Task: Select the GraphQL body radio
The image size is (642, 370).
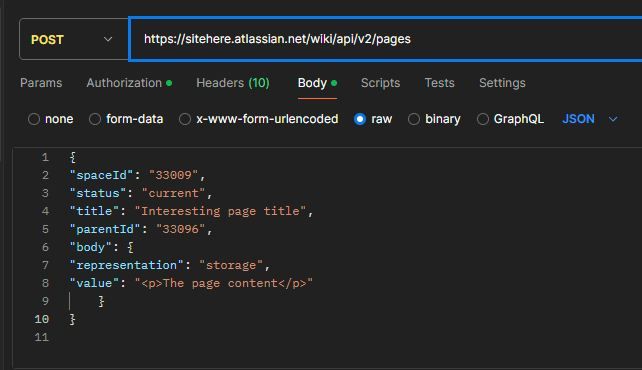Action: click(x=483, y=119)
